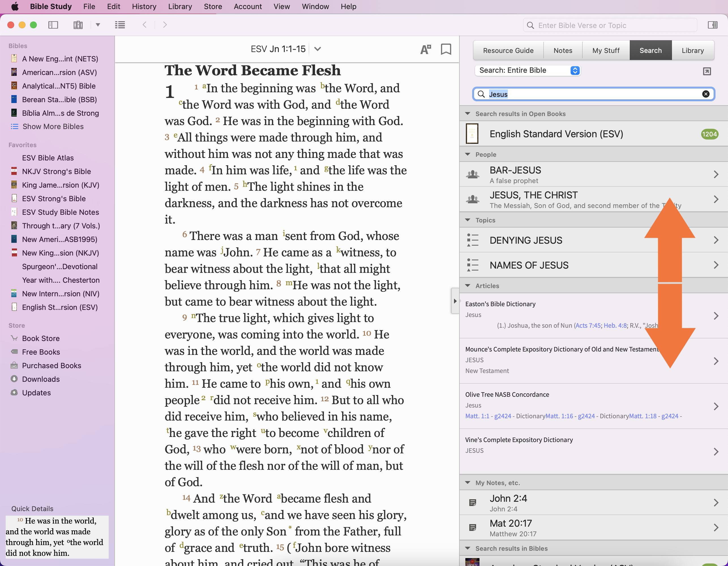Open the NAMES OF JESUS topic
This screenshot has width=728, height=566.
coord(529,265)
